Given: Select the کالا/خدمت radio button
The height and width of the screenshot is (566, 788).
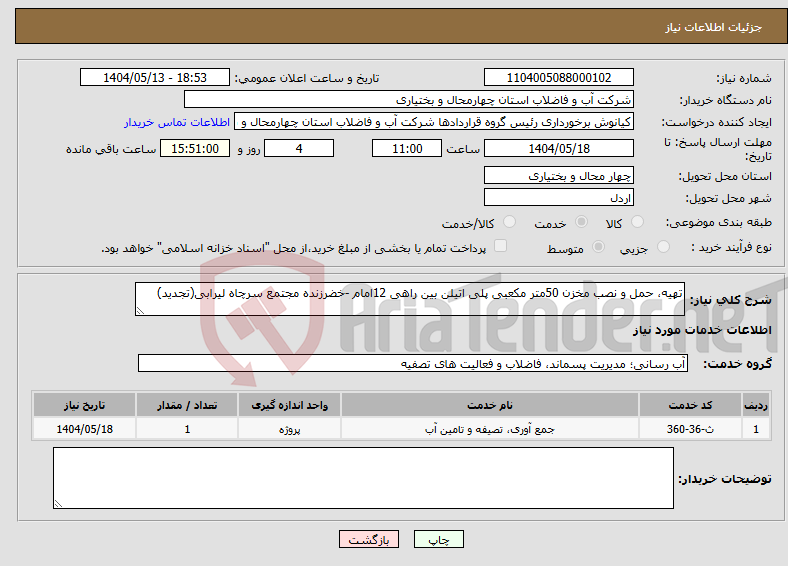Looking at the screenshot, I should 510,222.
